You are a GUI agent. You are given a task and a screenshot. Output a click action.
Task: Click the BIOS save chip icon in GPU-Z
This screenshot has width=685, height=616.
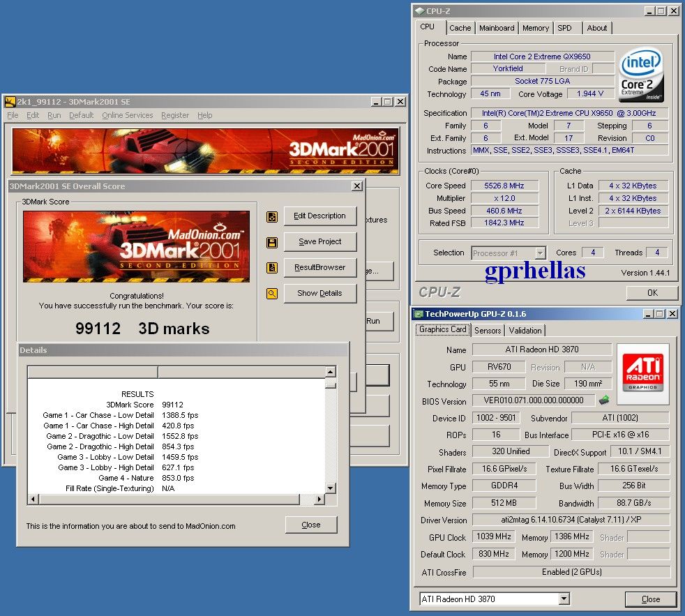604,400
